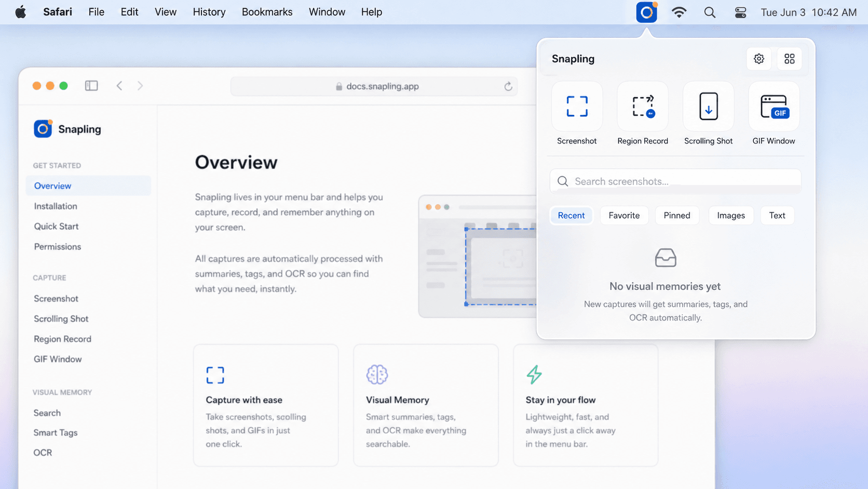Open Screenshot page in docs sidebar
Image resolution: width=868 pixels, height=489 pixels.
coord(56,299)
